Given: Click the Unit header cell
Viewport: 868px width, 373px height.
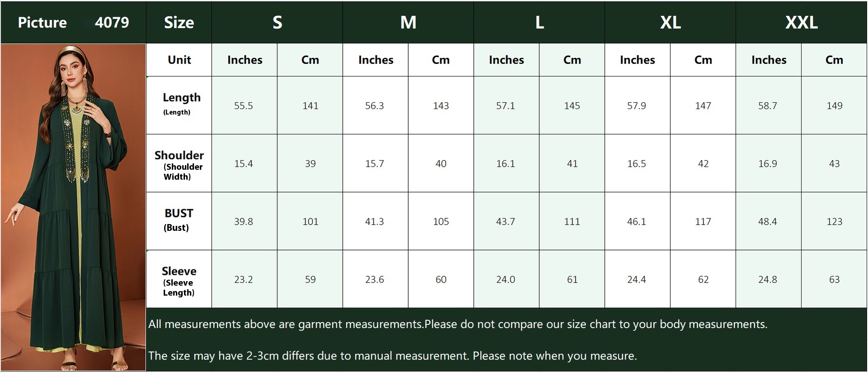Looking at the screenshot, I should click(x=179, y=60).
